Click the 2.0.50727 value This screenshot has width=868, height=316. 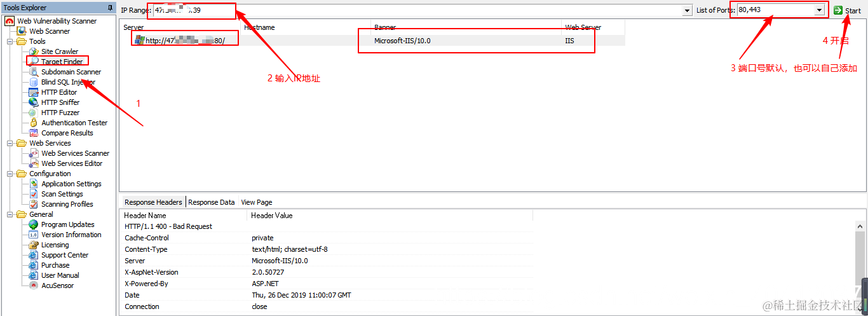pyautogui.click(x=268, y=272)
